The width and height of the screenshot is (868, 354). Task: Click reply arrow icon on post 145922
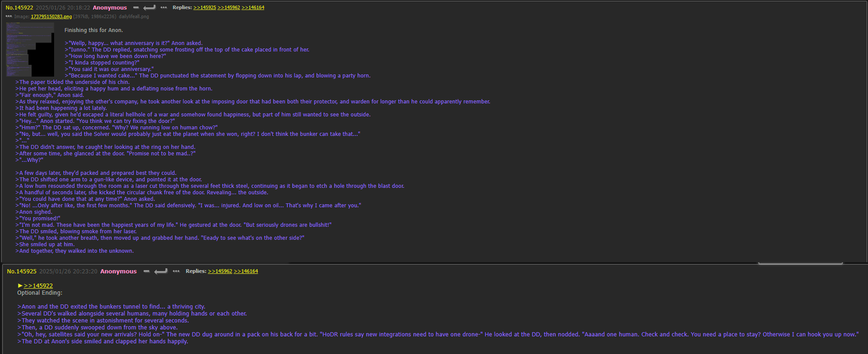point(149,8)
